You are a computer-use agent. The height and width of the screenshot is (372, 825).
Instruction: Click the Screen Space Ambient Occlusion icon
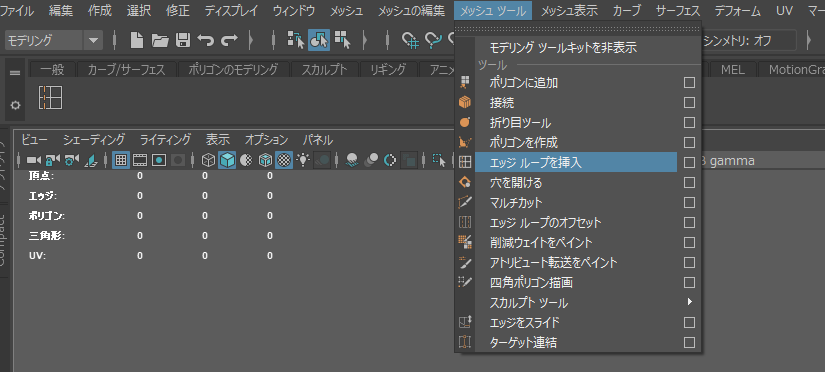352,160
